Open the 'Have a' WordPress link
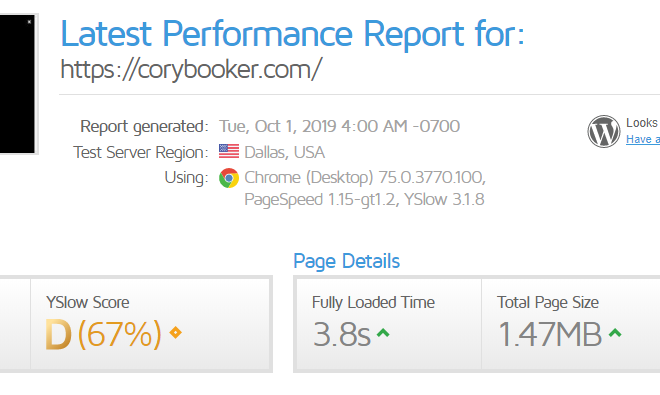 tap(643, 139)
